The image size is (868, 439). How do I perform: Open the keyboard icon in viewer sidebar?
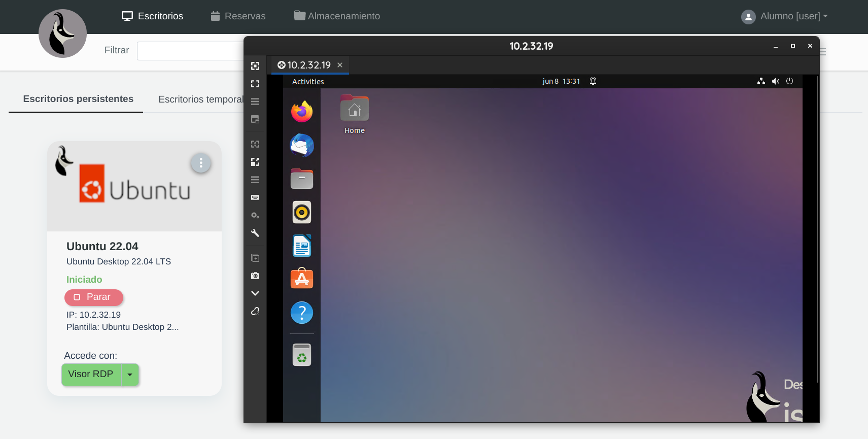point(255,197)
